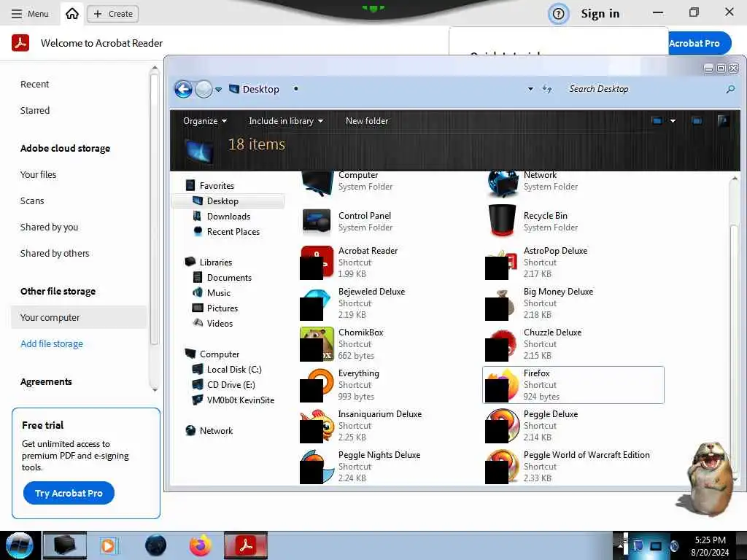Select Documents library in navigation tree
The width and height of the screenshot is (747, 560).
pos(228,278)
